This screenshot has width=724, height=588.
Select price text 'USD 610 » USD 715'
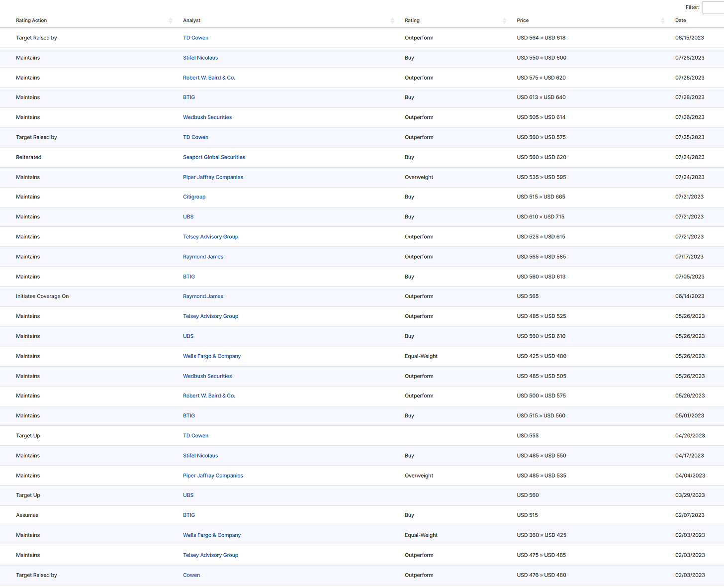541,217
